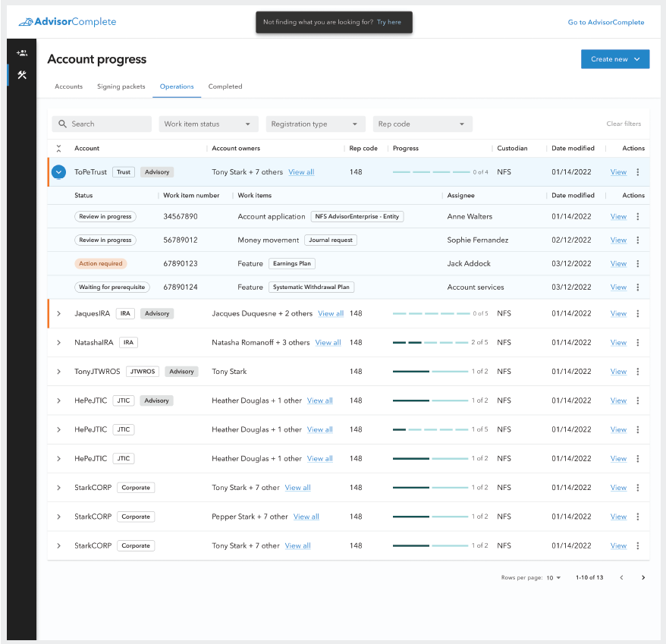Screen dimensions: 666x644
Task: Click the AdvisorComplete logo
Action: pos(68,22)
